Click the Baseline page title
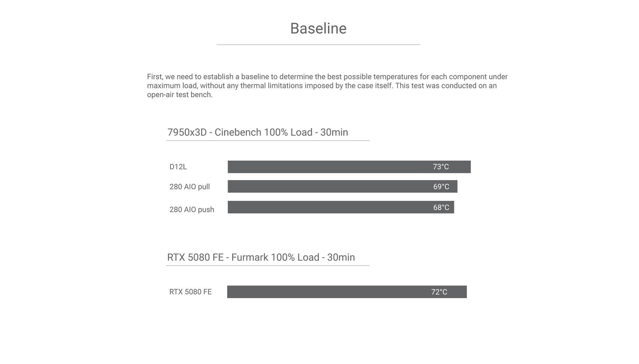639x364 pixels. pyautogui.click(x=318, y=29)
